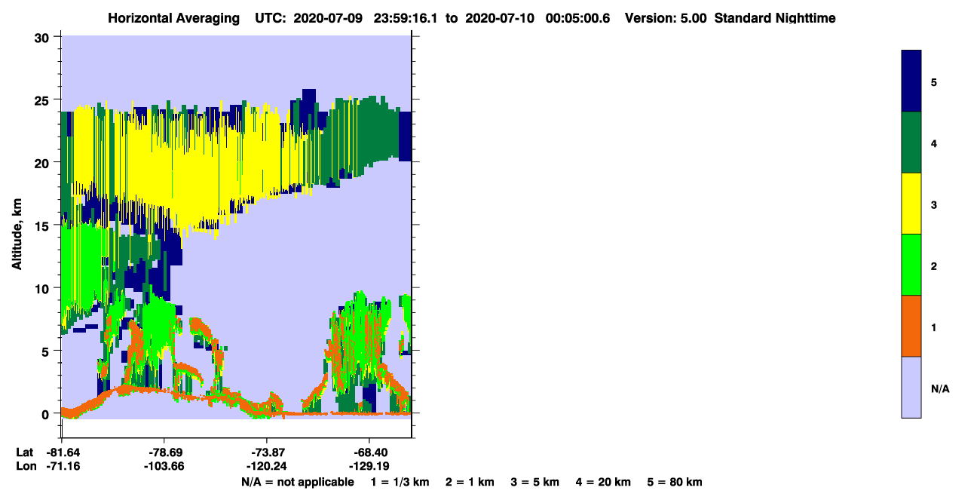The width and height of the screenshot is (980, 503).
Task: Click the lavender N/A colorbar segment
Action: (911, 387)
